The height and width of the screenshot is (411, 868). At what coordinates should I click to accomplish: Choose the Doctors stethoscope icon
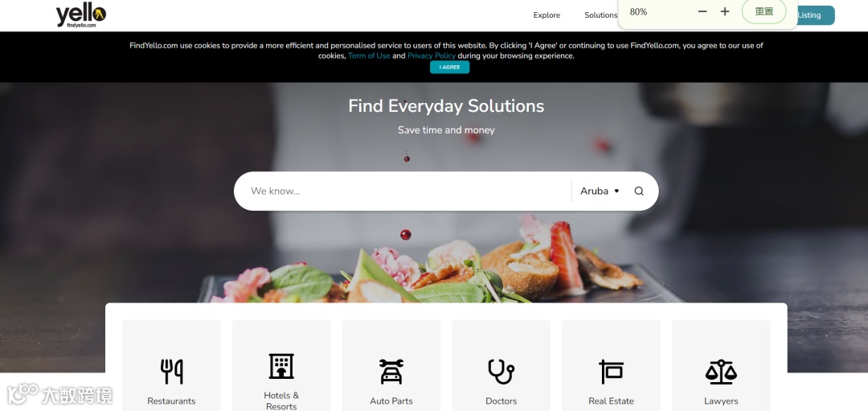pos(501,372)
